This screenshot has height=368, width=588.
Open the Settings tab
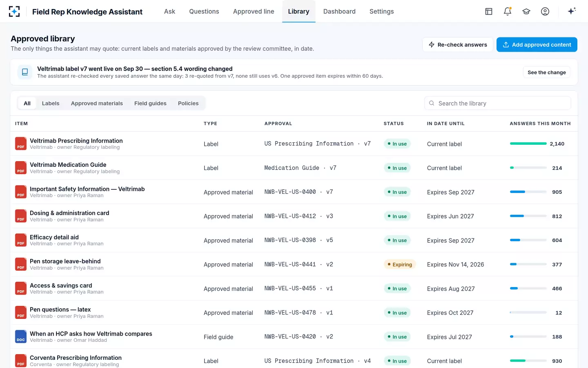point(382,11)
